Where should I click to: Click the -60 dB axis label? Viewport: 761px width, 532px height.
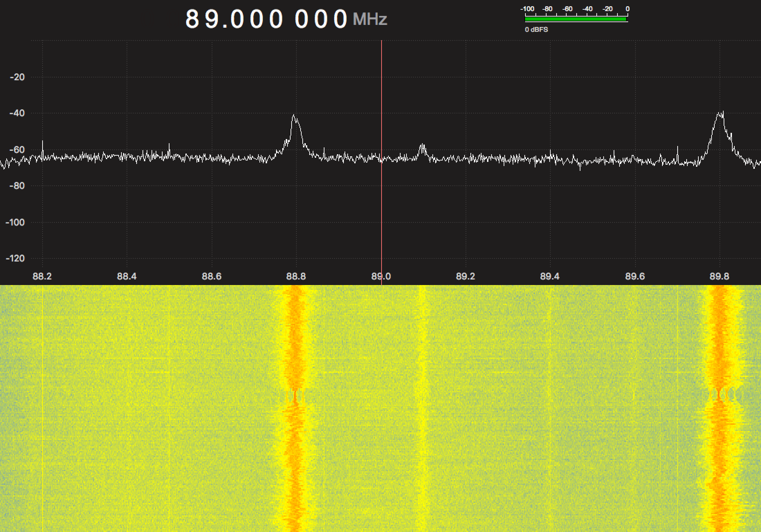[17, 150]
